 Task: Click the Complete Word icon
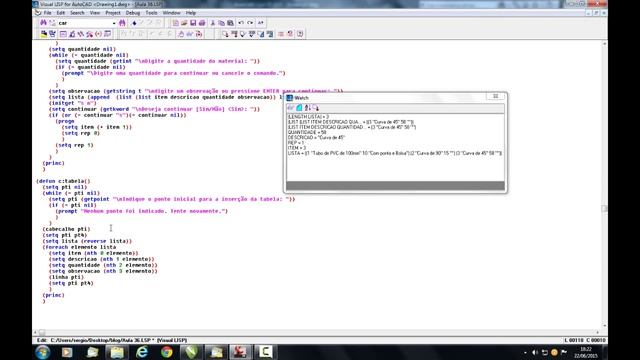tap(261, 23)
